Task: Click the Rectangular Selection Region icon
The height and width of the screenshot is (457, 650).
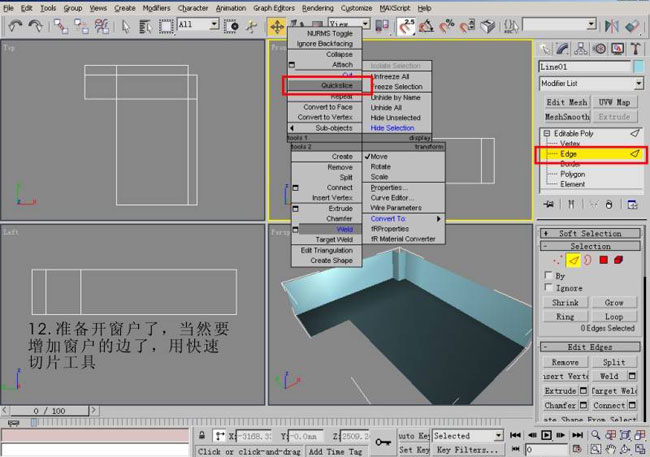Action: tap(166, 27)
